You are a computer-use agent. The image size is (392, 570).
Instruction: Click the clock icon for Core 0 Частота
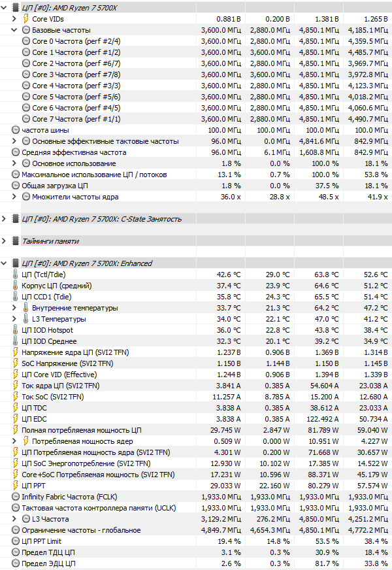[x=25, y=41]
